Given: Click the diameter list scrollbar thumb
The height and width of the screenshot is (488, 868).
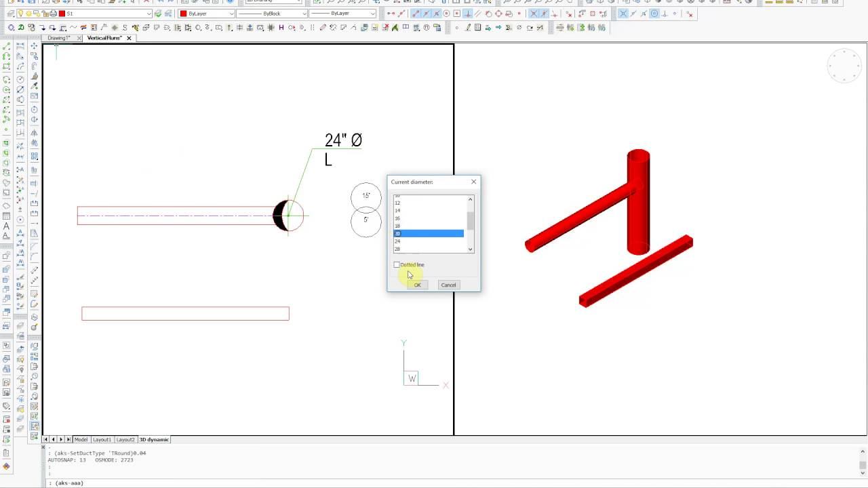Looking at the screenshot, I should [x=471, y=221].
